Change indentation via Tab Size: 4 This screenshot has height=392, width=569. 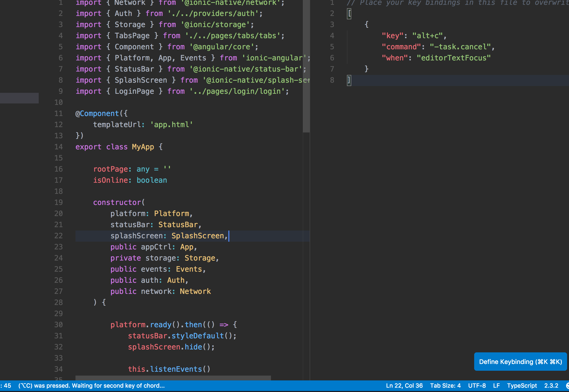tap(445, 386)
